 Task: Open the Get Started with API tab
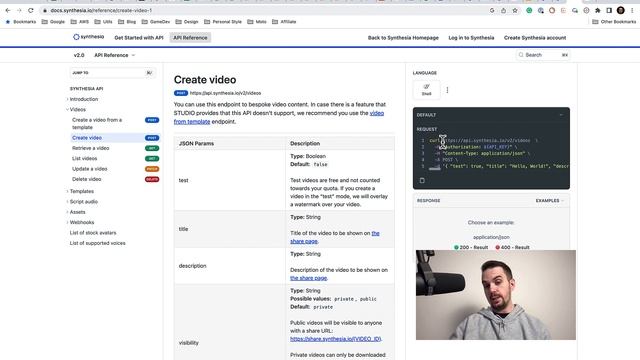139,38
